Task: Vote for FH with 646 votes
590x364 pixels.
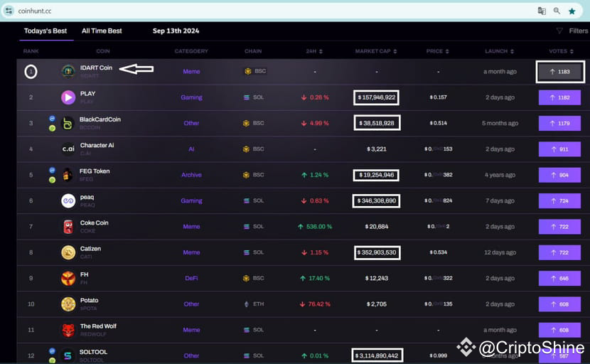Action: coord(559,279)
